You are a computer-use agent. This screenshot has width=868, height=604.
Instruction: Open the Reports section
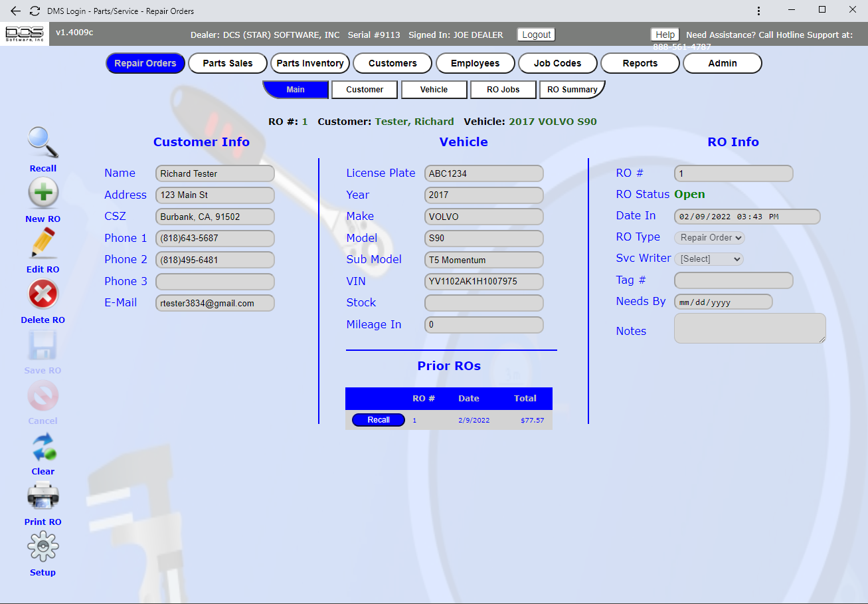[640, 63]
